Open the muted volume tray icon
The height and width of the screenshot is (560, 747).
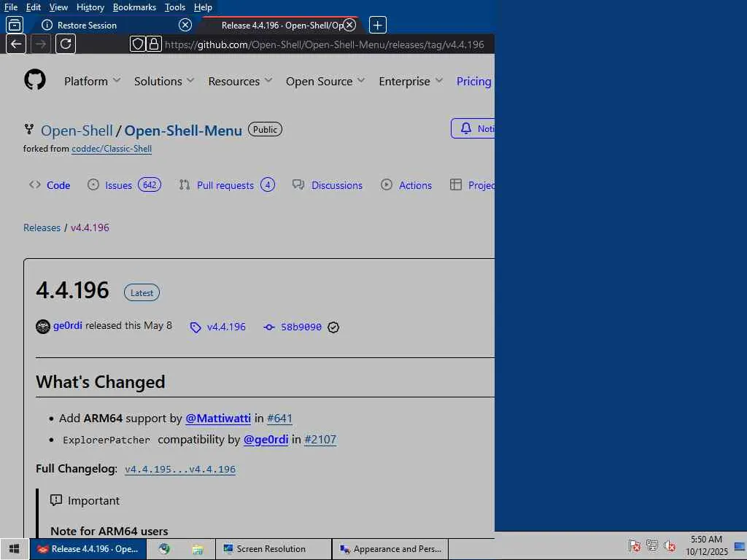point(670,545)
